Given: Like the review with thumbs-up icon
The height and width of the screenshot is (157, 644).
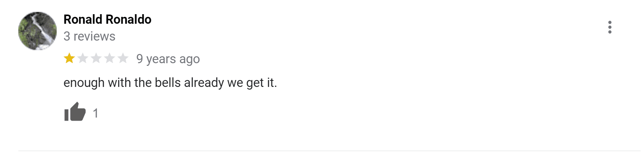Looking at the screenshot, I should click(75, 112).
